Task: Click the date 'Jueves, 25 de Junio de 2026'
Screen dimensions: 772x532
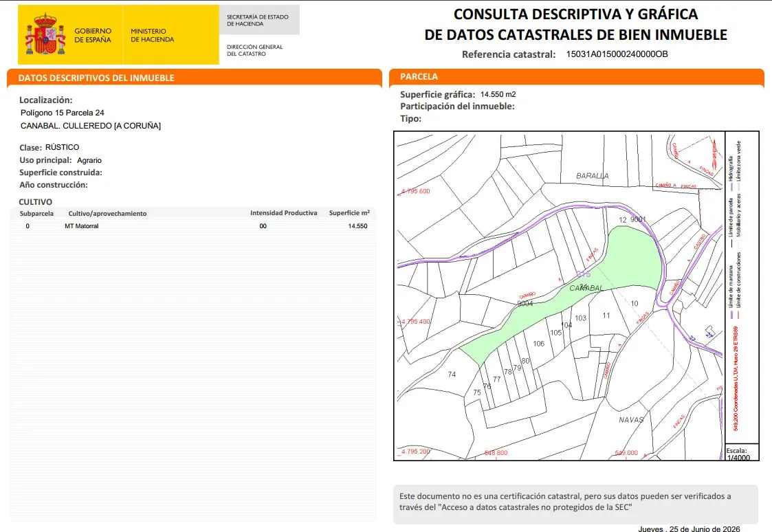Action: tap(689, 529)
